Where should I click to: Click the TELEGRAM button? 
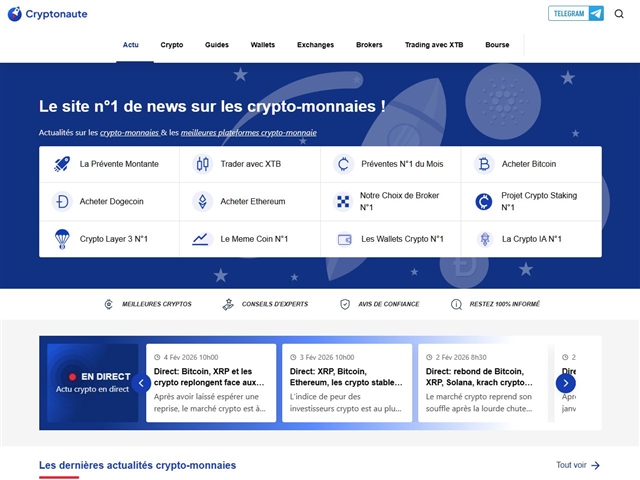pyautogui.click(x=576, y=13)
